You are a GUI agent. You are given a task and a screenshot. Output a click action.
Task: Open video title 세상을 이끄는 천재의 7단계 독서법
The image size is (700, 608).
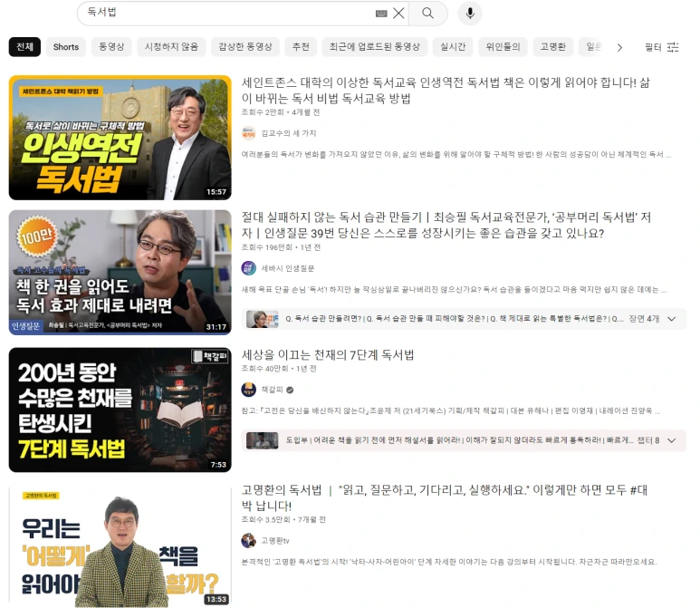coord(328,355)
